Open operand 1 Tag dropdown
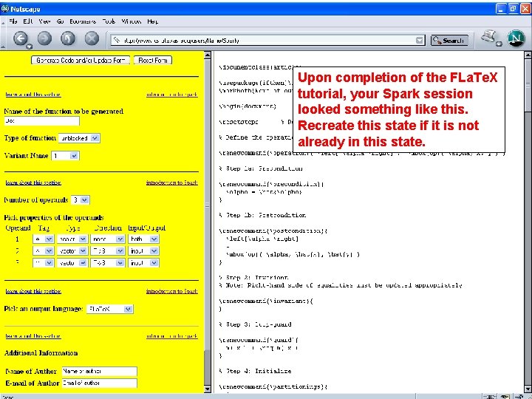This screenshot has height=399, width=532. 43,239
